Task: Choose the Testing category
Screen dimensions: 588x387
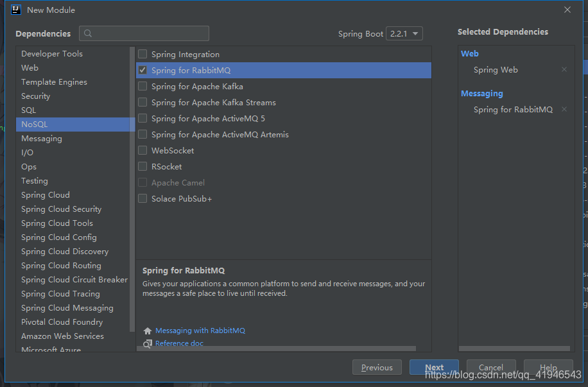Action: 73,181
